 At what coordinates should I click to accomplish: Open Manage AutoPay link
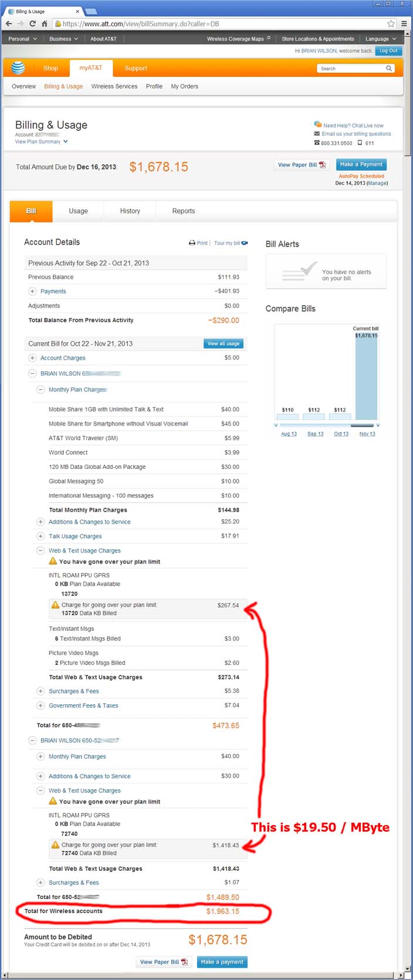click(377, 183)
